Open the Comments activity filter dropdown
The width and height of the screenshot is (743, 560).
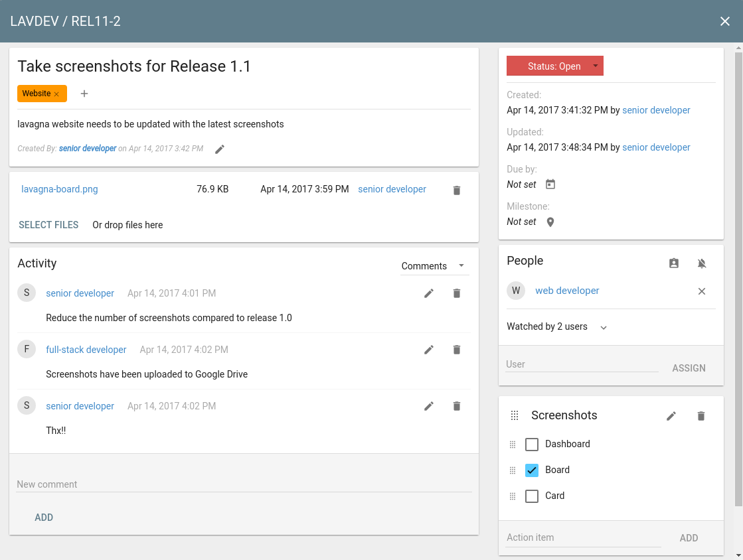click(x=434, y=266)
